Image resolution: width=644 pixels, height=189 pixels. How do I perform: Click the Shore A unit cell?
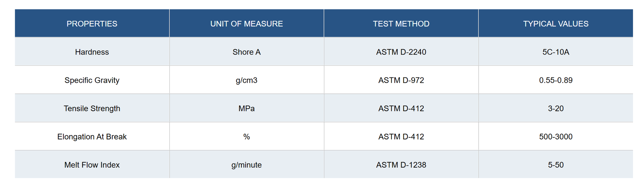(x=247, y=52)
